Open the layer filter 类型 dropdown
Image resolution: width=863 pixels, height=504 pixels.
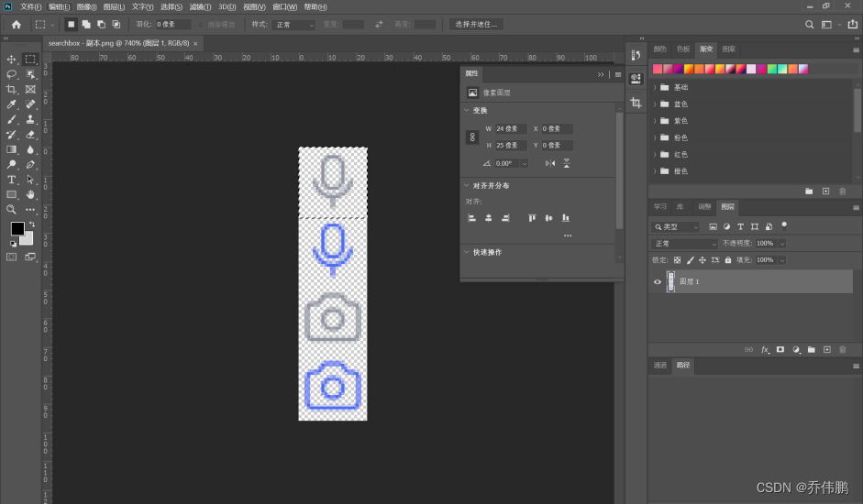pyautogui.click(x=676, y=226)
